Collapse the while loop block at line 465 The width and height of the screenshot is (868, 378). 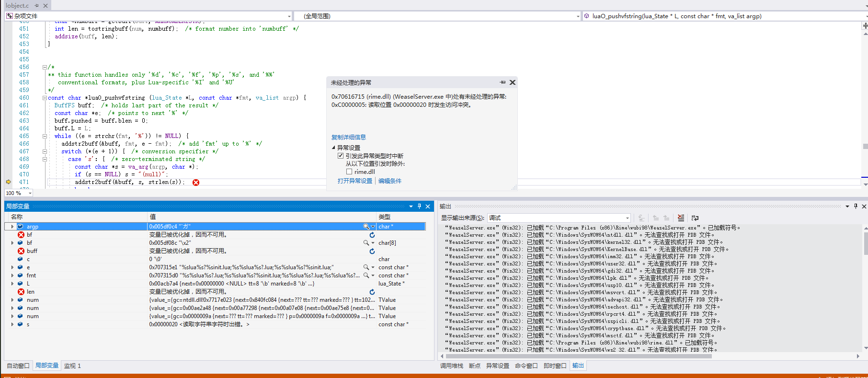(45, 136)
